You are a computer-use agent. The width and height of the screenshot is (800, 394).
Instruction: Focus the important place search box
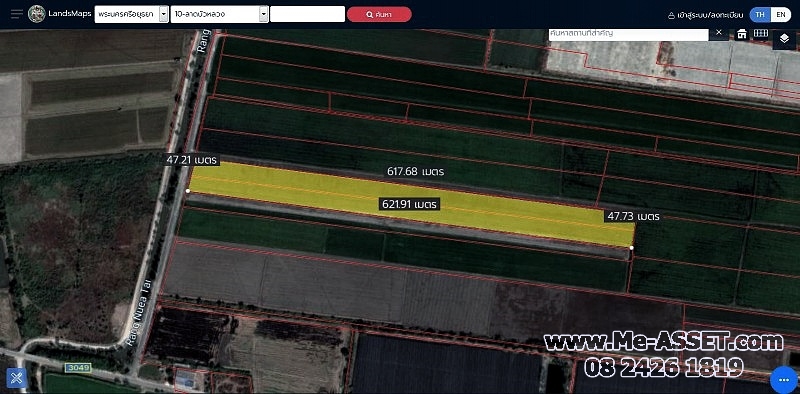pyautogui.click(x=629, y=34)
